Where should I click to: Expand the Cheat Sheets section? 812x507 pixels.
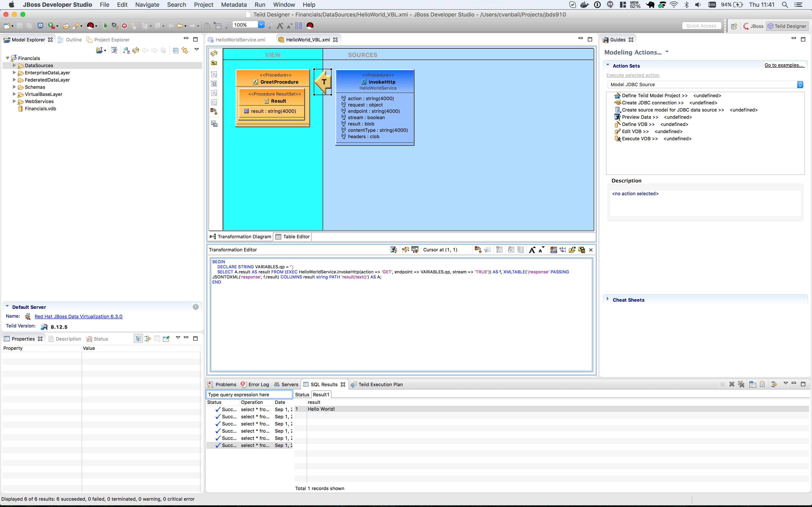[608, 299]
